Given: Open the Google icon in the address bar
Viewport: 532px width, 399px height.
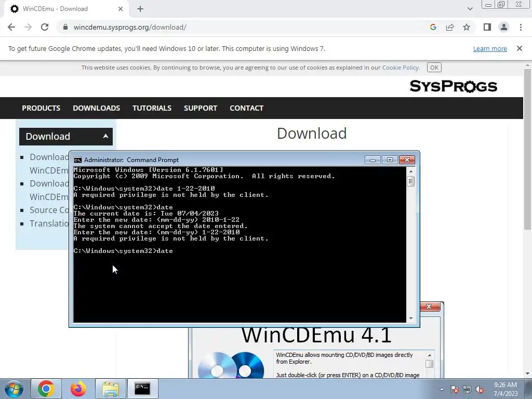Looking at the screenshot, I should [433, 27].
